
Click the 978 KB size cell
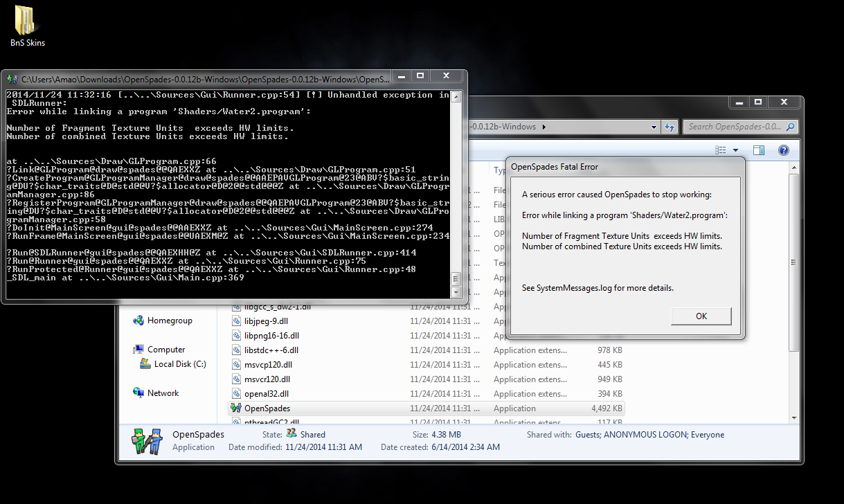(x=610, y=350)
